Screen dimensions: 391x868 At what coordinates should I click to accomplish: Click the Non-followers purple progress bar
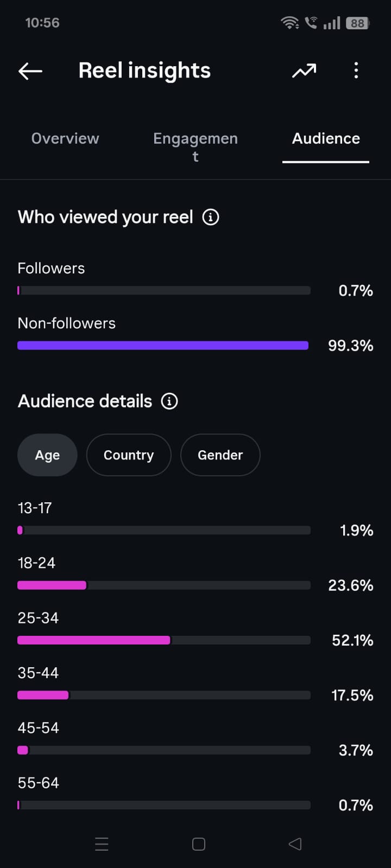point(163,346)
